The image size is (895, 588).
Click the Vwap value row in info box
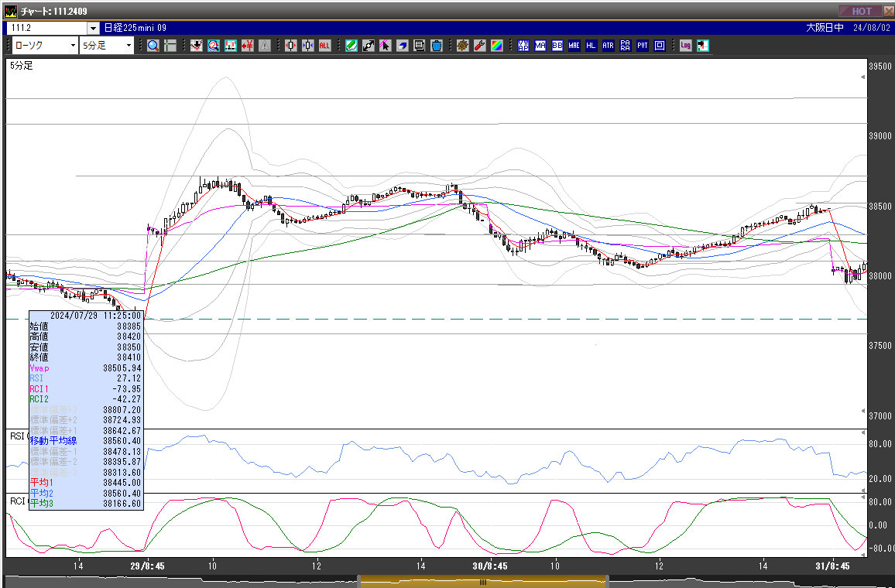[86, 367]
